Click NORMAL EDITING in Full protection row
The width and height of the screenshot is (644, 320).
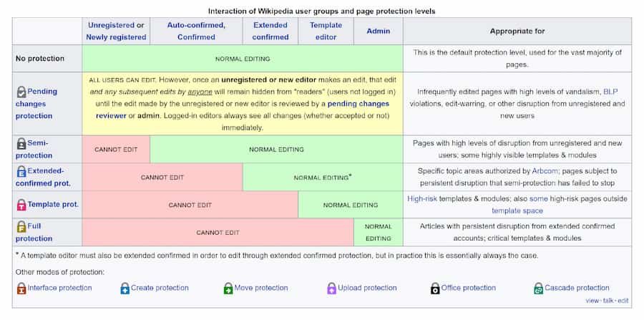379,233
